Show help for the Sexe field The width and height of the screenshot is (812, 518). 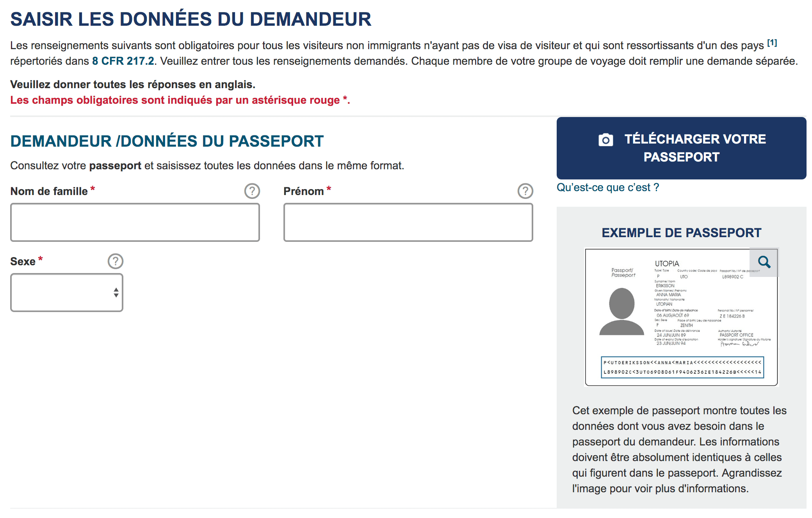(x=116, y=261)
